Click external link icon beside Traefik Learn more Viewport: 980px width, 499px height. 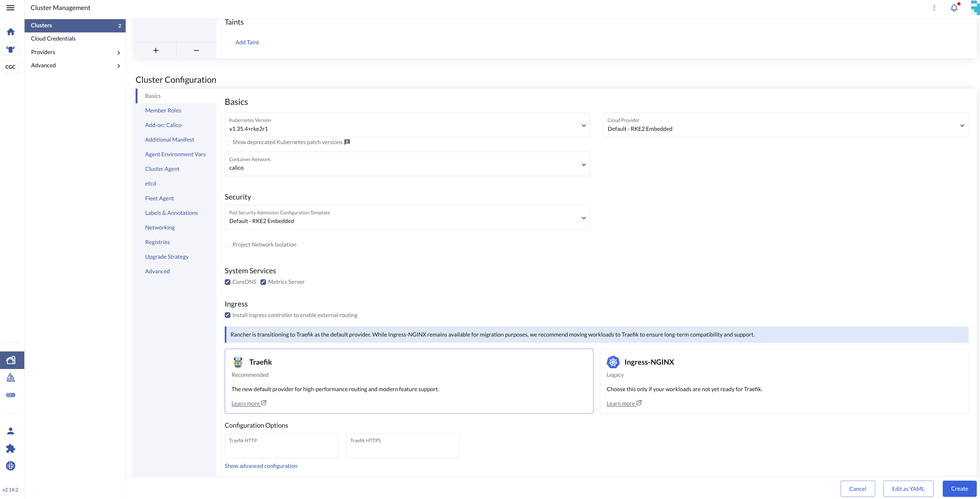click(x=264, y=403)
